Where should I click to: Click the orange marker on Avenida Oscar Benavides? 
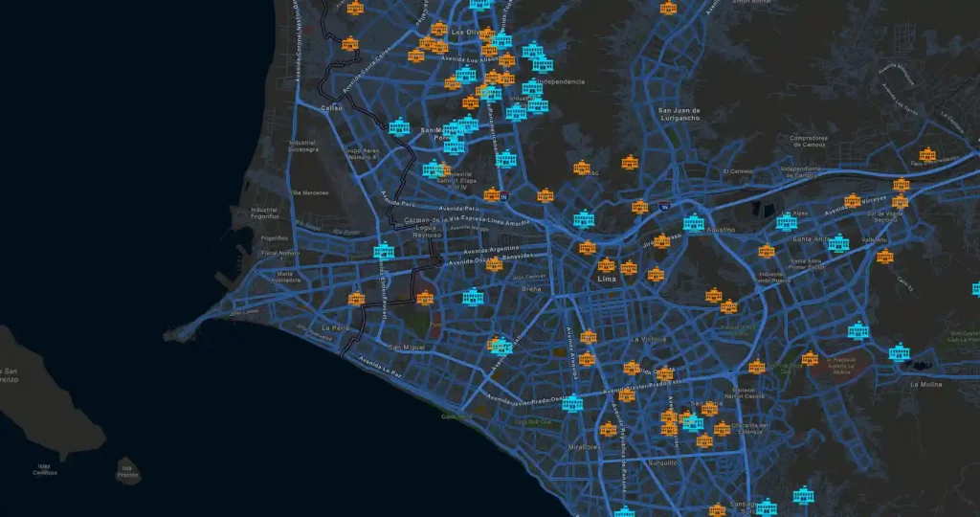494,264
